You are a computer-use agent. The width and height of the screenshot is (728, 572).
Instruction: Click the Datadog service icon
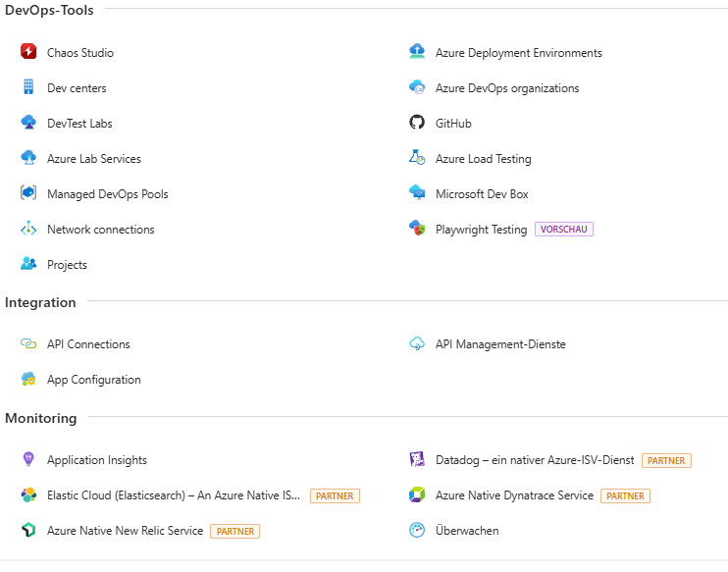[417, 460]
